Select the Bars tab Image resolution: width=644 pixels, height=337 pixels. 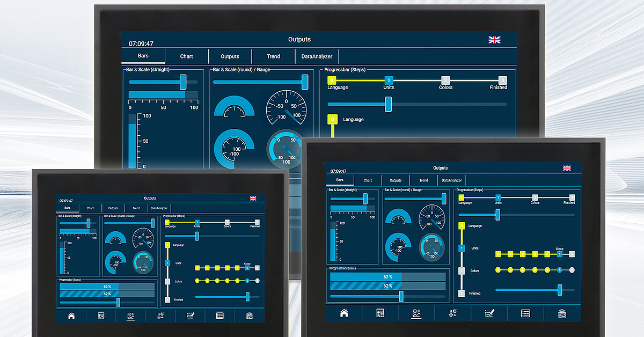pyautogui.click(x=143, y=56)
